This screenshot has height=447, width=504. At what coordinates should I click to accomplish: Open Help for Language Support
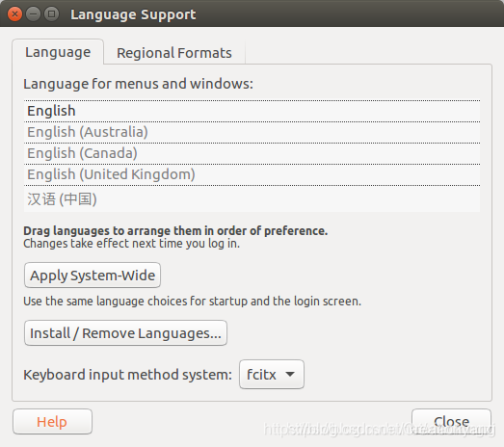pyautogui.click(x=52, y=422)
